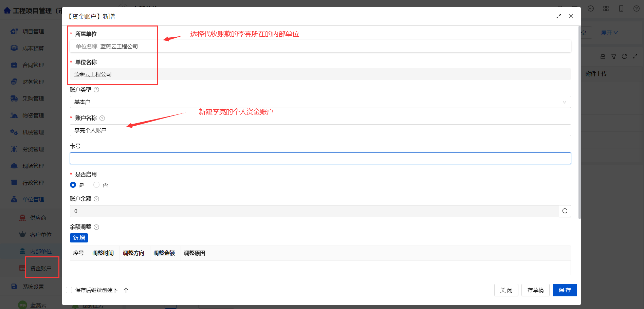644x309 pixels.
Task: Click the dialog vertical scrollbar
Action: click(x=579, y=122)
